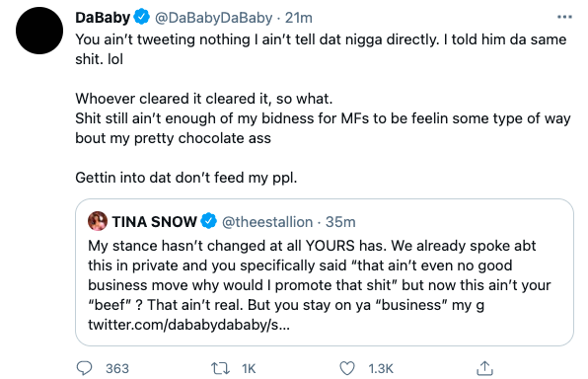Image resolution: width=588 pixels, height=379 pixels.
Task: Retweet using the arrows icon
Action: 221,368
